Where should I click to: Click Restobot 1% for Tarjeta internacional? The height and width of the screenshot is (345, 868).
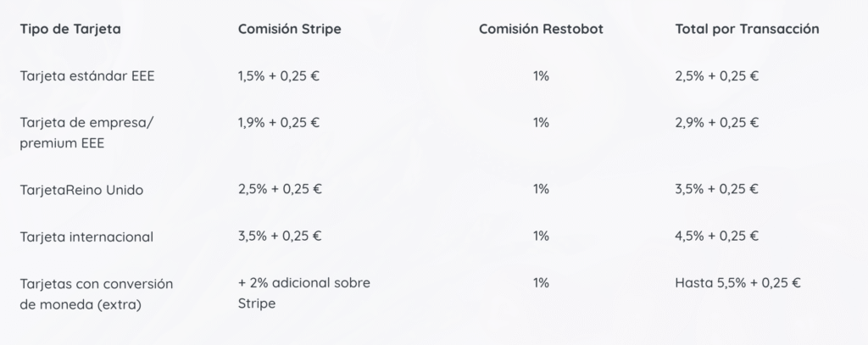click(541, 236)
